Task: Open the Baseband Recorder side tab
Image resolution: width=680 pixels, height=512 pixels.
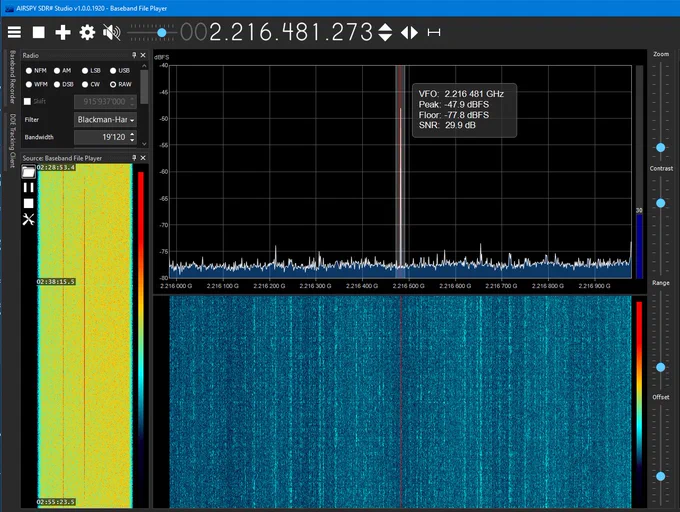Action: (x=13, y=77)
